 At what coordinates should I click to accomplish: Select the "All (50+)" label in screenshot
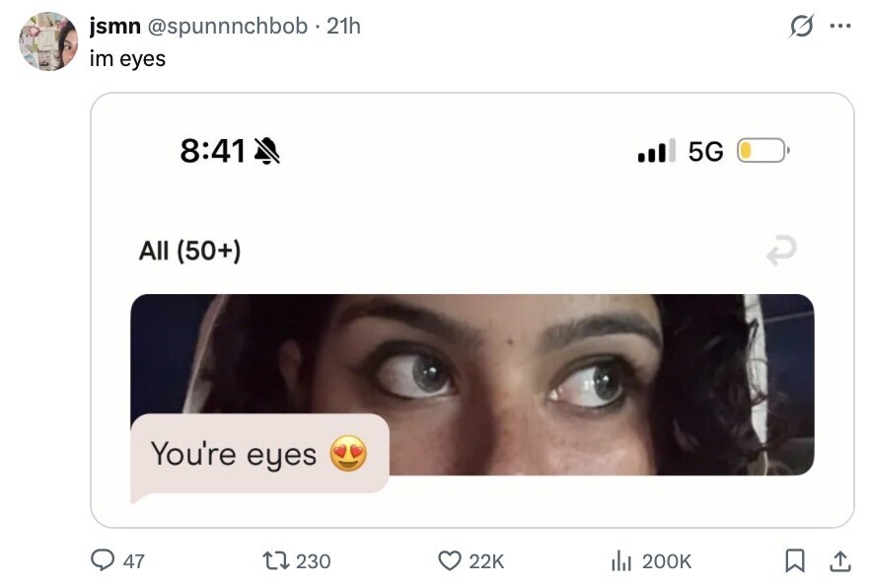189,251
